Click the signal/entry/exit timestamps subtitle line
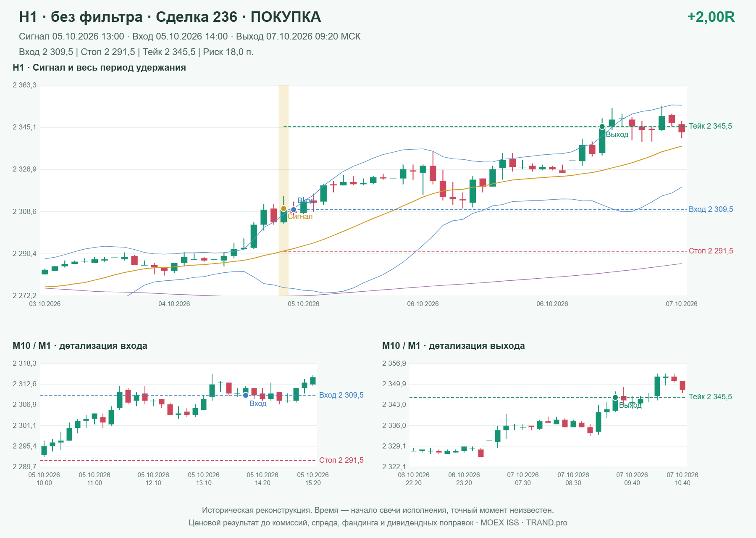 click(189, 37)
